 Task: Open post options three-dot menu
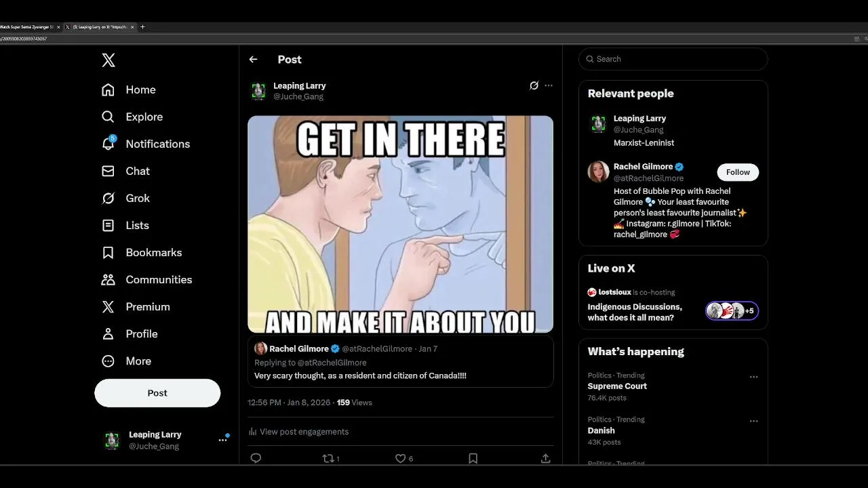pyautogui.click(x=549, y=85)
